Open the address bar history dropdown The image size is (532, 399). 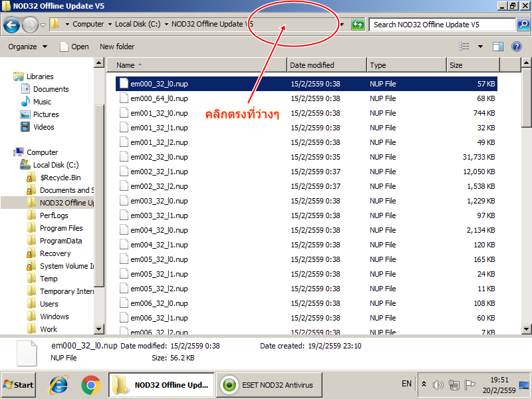point(342,25)
